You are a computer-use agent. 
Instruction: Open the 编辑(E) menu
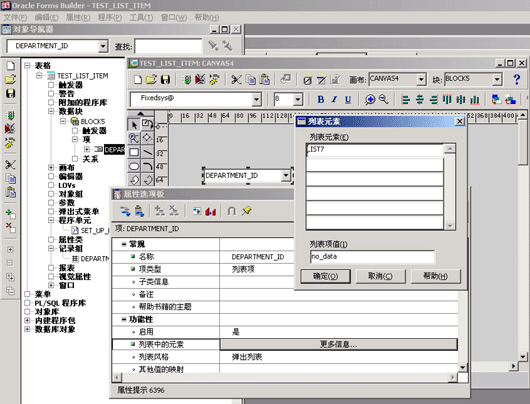47,17
